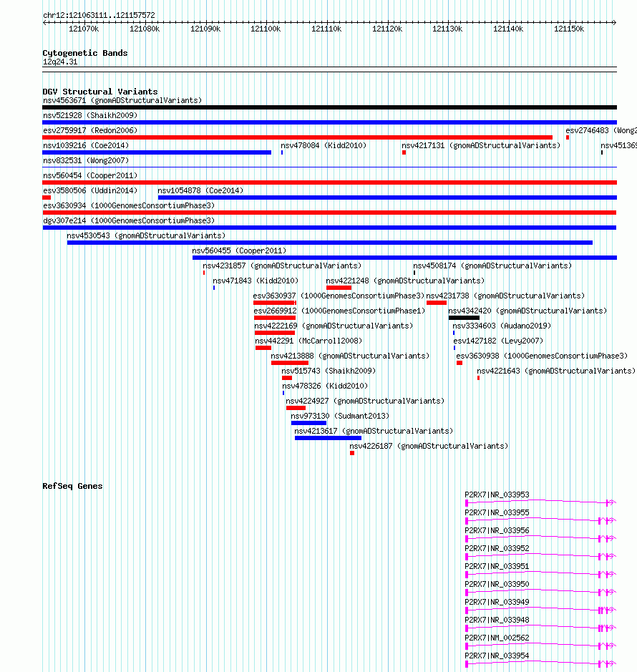Viewport: 637px width, 672px height.
Task: Select nsv1054878 (Coe2014) variant label
Action: [200, 190]
